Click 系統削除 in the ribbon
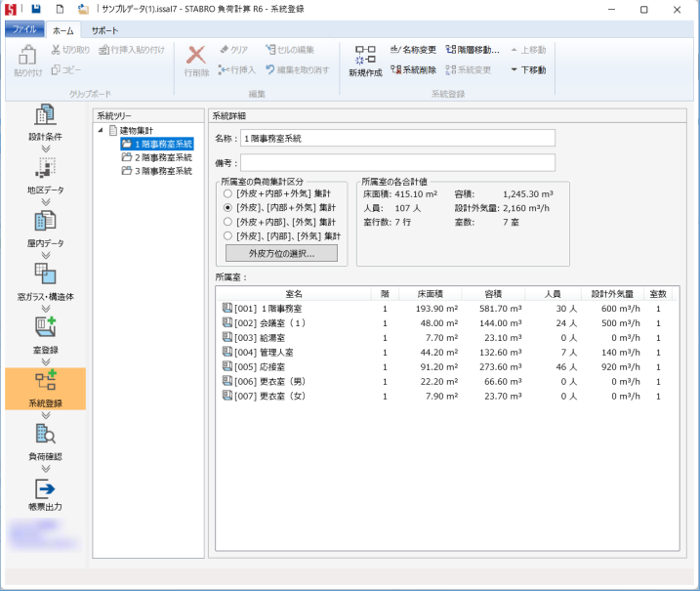 (x=414, y=70)
